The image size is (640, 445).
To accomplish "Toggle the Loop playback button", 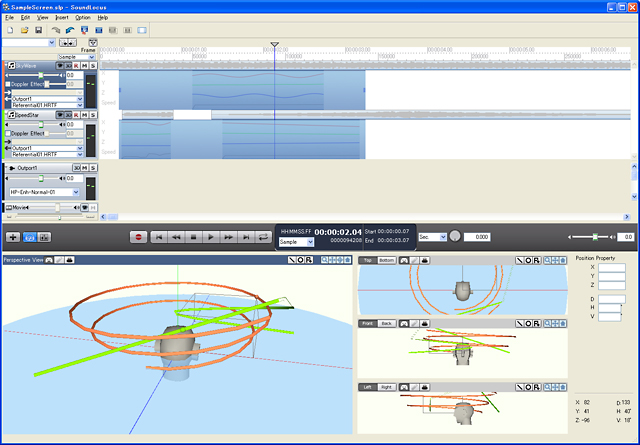I will [263, 237].
